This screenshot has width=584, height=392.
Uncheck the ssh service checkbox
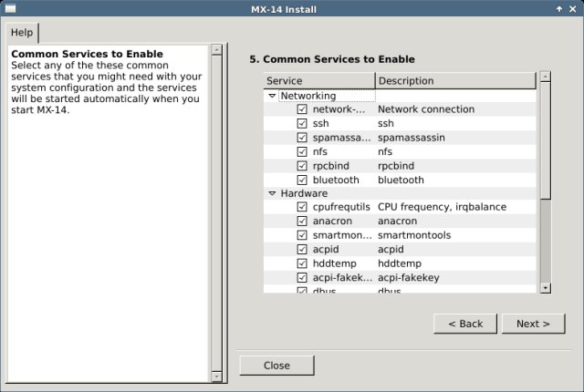click(302, 123)
